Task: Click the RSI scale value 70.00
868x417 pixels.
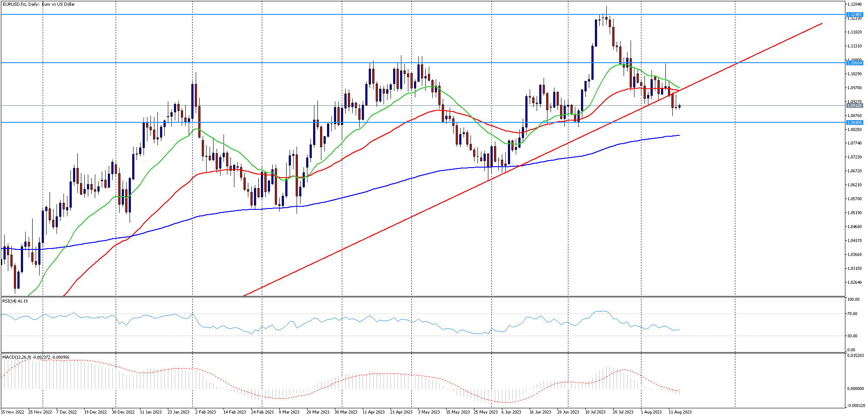Action: [853, 314]
